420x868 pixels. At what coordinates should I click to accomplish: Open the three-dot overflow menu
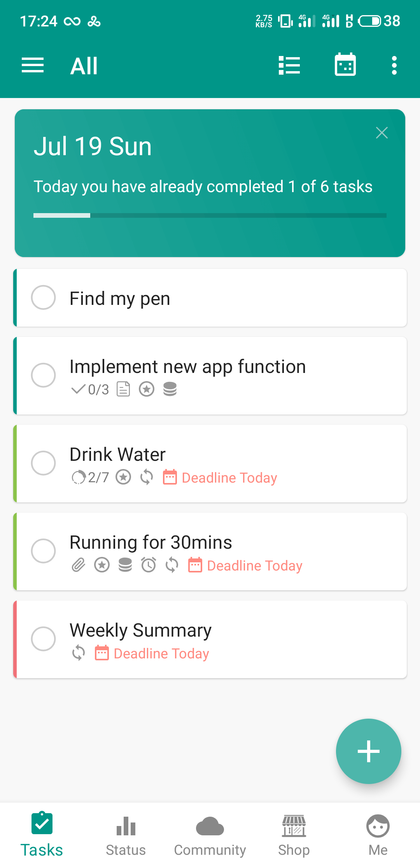click(x=394, y=65)
